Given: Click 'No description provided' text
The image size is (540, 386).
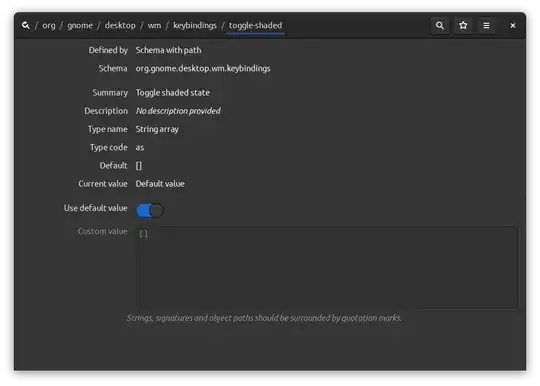Looking at the screenshot, I should [x=178, y=111].
